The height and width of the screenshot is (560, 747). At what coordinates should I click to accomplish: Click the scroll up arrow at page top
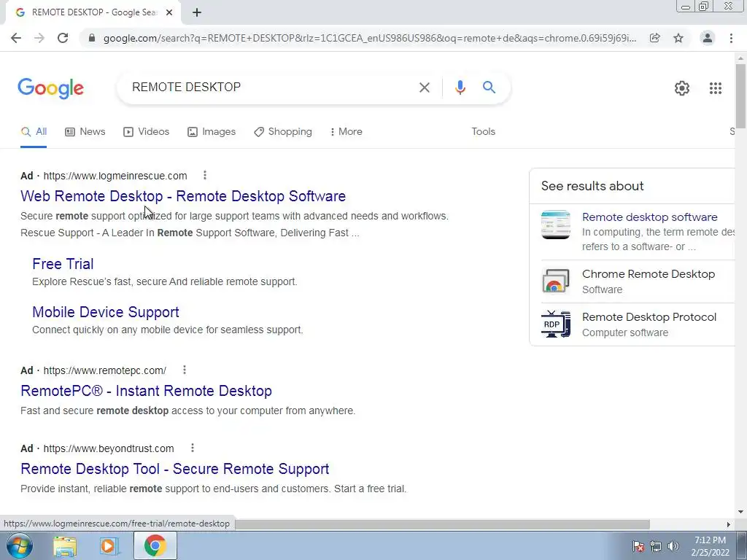(740, 58)
